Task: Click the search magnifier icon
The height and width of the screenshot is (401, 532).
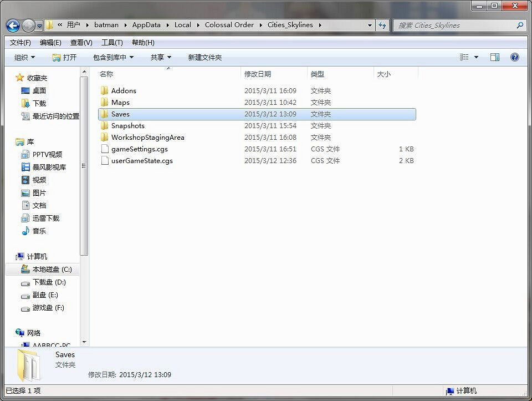Action: pyautogui.click(x=520, y=25)
